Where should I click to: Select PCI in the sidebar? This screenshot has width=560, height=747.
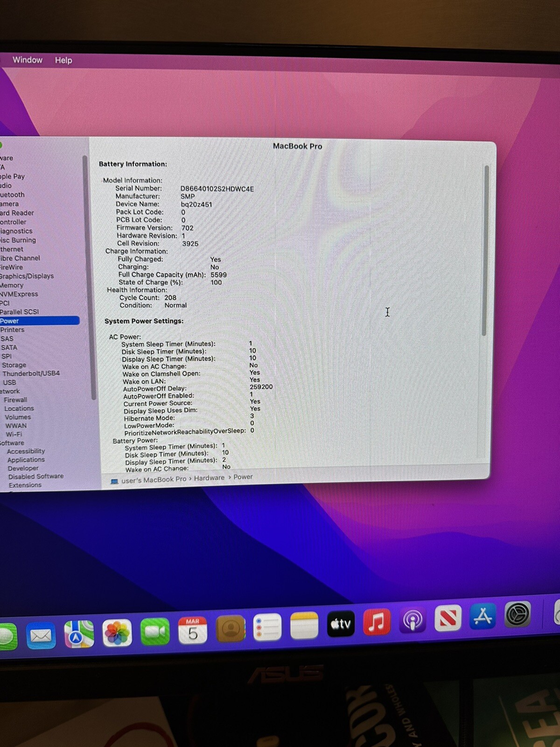click(5, 303)
